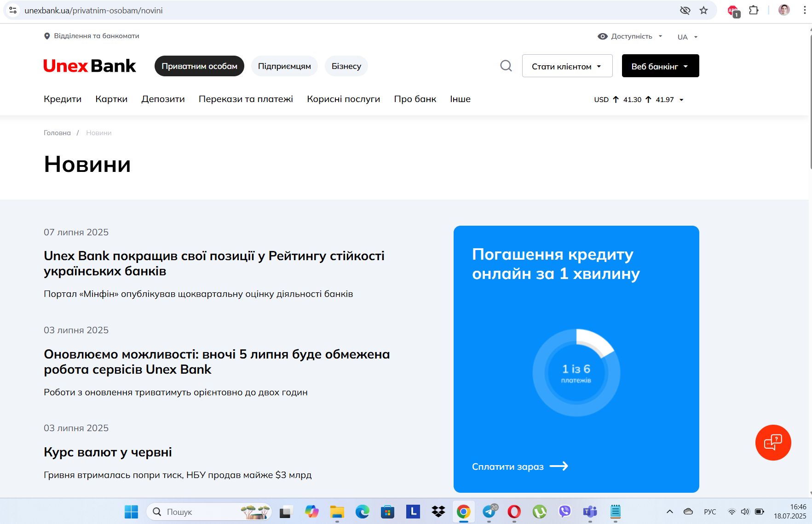Click Сплатити зараз in the blue banner
812x524 pixels.
[x=520, y=467]
